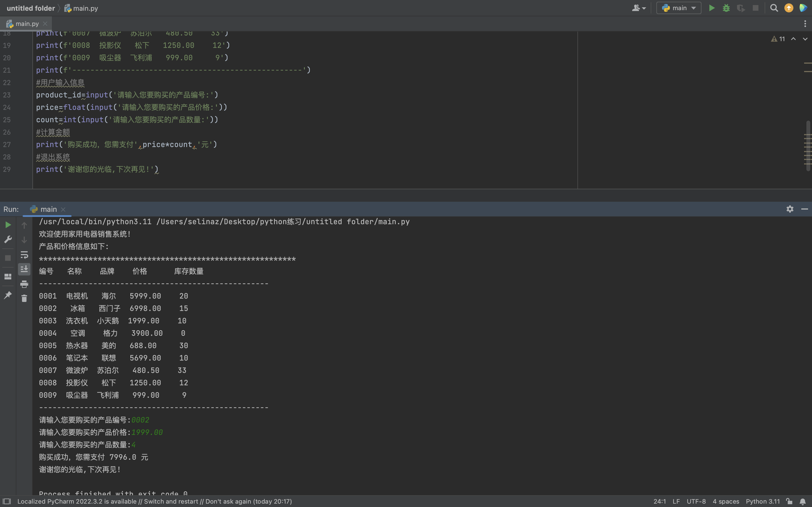Open the wrench run configuration icon
812x507 pixels.
(8, 239)
